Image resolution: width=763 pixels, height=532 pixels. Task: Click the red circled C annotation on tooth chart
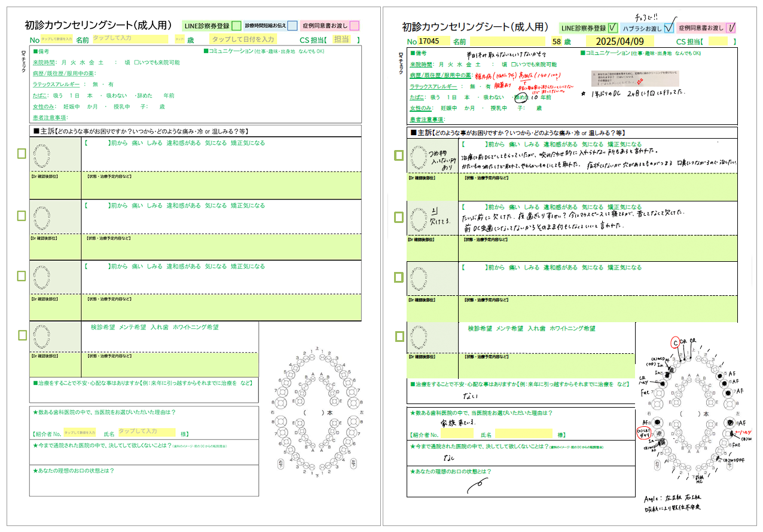click(675, 343)
